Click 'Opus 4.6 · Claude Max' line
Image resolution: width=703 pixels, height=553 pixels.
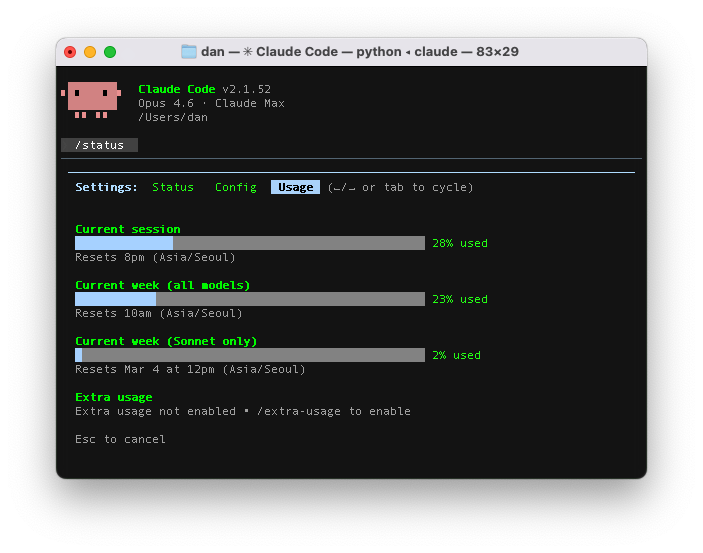click(211, 103)
